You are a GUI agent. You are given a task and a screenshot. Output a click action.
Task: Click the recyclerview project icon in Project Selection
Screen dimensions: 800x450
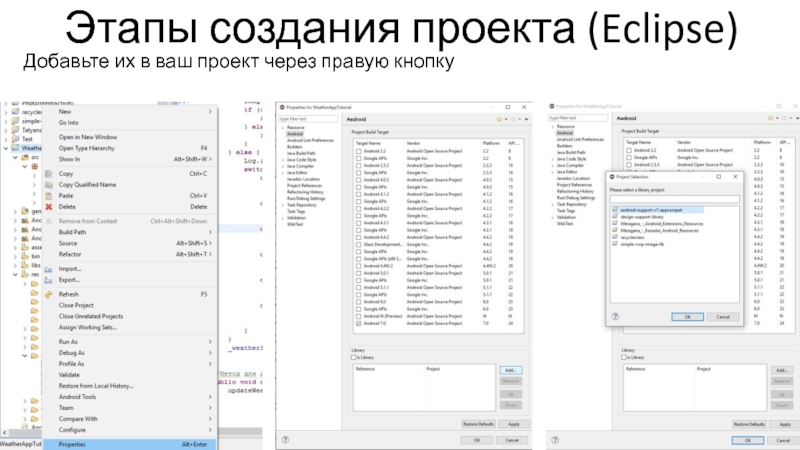615,237
